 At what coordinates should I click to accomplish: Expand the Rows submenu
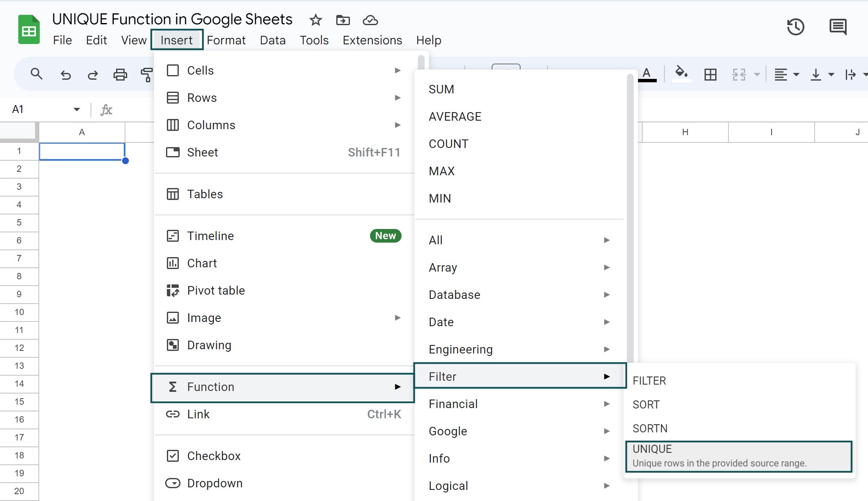click(x=284, y=98)
